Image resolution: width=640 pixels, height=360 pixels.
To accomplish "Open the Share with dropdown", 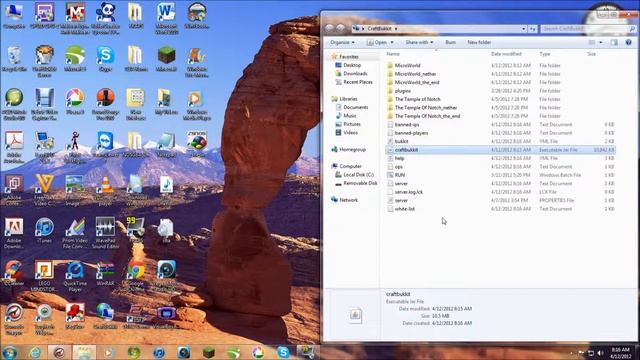I will 419,42.
